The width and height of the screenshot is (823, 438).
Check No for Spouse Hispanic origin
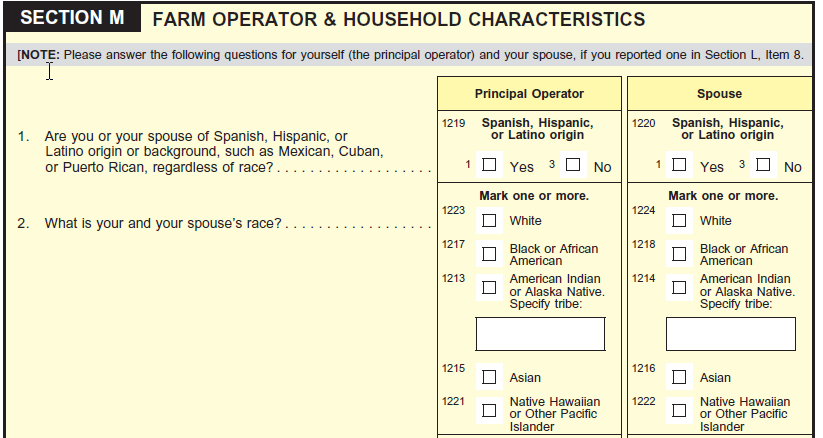(x=763, y=164)
